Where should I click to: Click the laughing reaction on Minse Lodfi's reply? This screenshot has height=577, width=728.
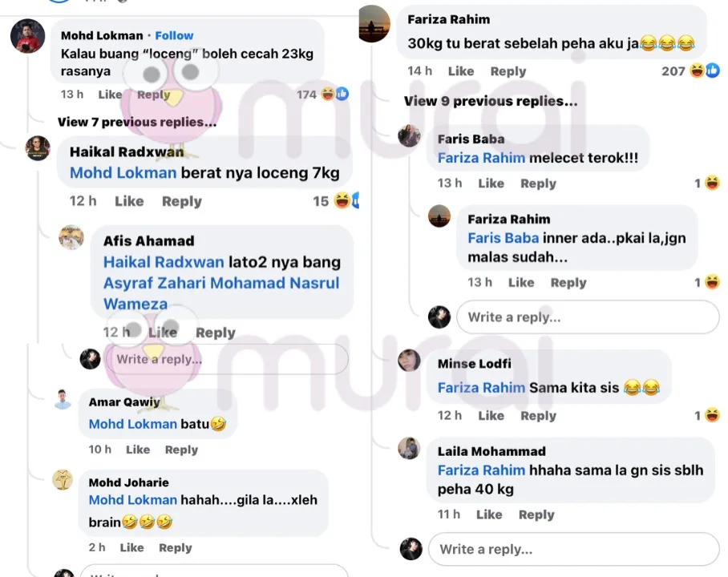712,415
